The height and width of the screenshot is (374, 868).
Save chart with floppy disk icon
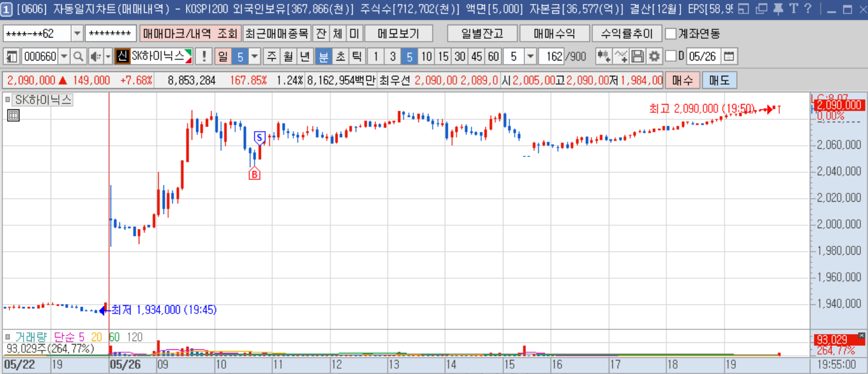click(x=638, y=56)
